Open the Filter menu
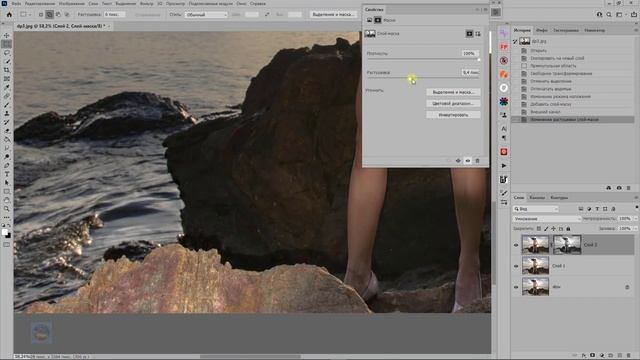 click(x=147, y=3)
